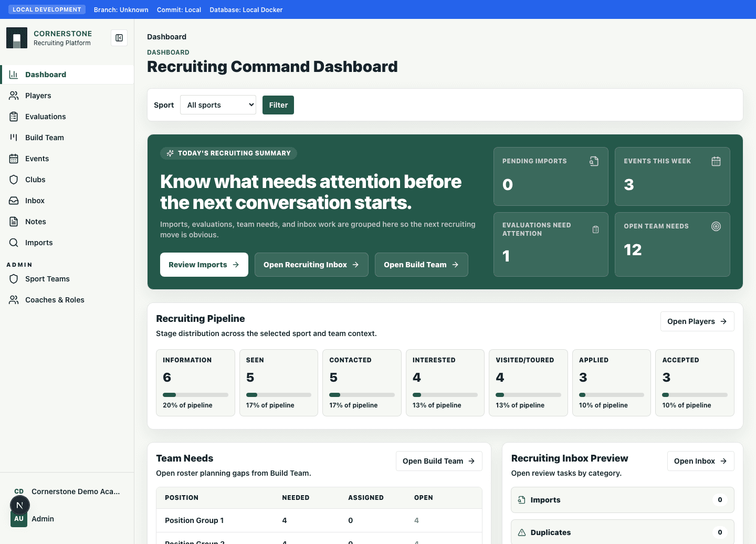The width and height of the screenshot is (756, 544).
Task: Click the Information stage progress bar
Action: click(x=195, y=395)
